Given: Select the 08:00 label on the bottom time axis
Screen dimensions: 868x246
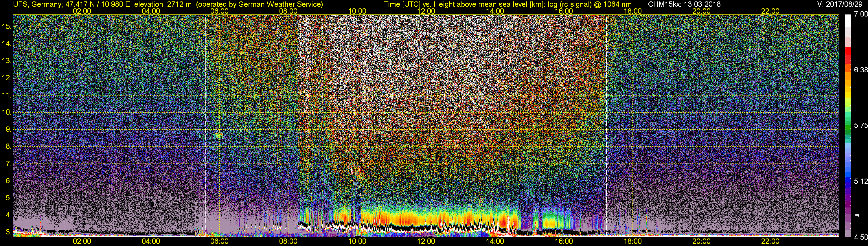Looking at the screenshot, I should [288, 241].
